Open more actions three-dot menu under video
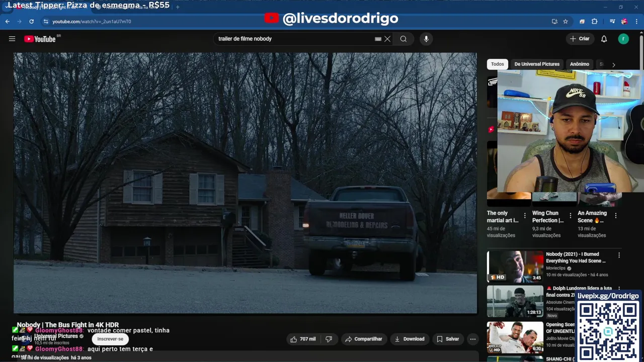The width and height of the screenshot is (644, 362). click(x=473, y=339)
